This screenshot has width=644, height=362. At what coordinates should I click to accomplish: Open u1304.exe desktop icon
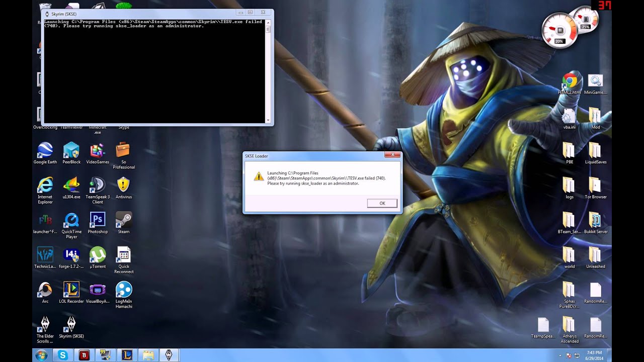click(71, 188)
